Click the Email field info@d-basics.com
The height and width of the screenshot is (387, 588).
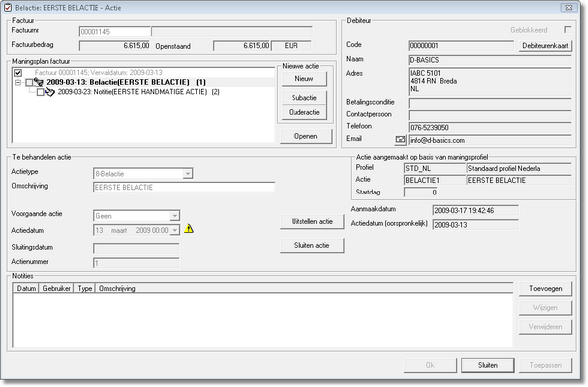tap(490, 140)
